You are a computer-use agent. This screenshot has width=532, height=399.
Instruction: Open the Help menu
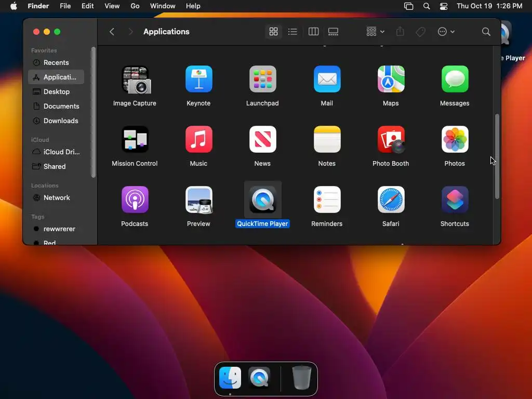click(193, 6)
